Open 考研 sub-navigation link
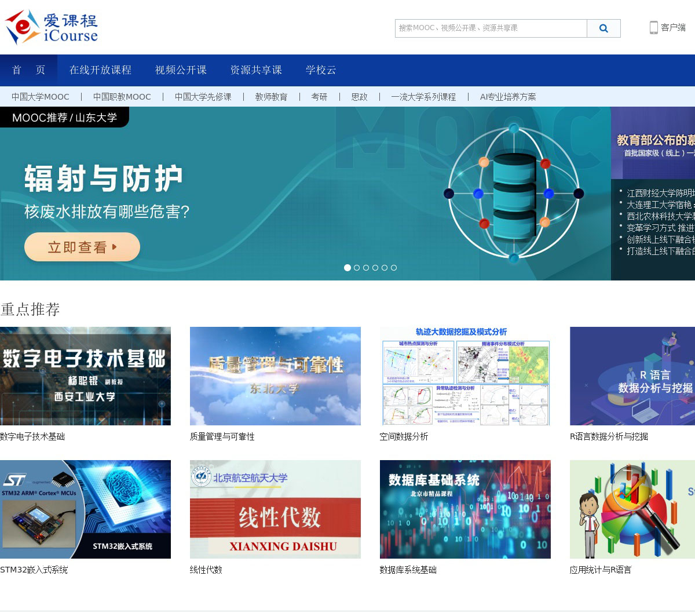This screenshot has width=695, height=616. [319, 97]
